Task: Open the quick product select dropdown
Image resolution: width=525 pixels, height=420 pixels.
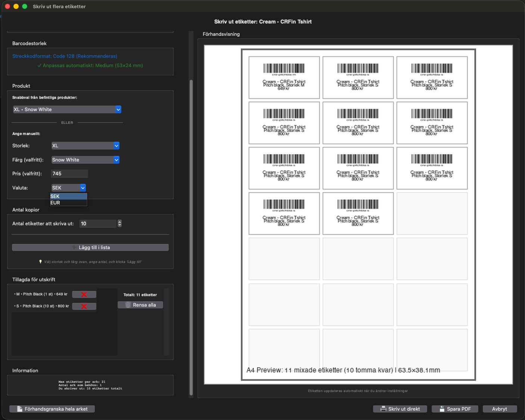Action: click(67, 109)
